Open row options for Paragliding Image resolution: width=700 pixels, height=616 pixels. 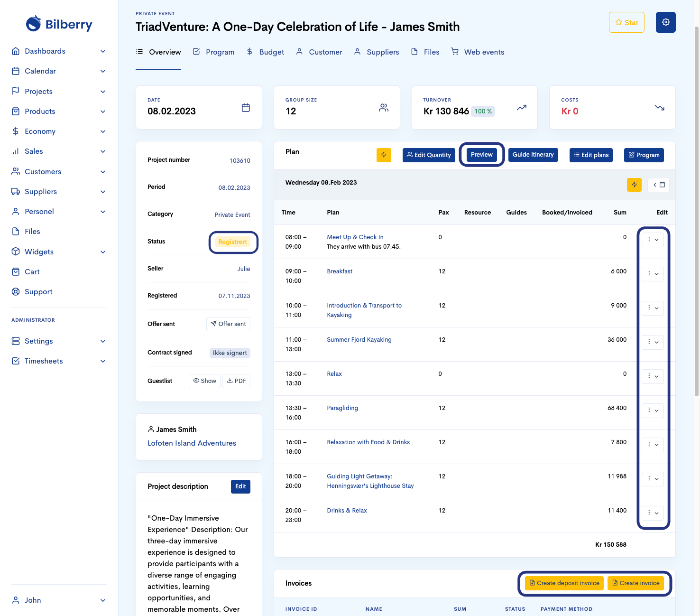pos(653,411)
